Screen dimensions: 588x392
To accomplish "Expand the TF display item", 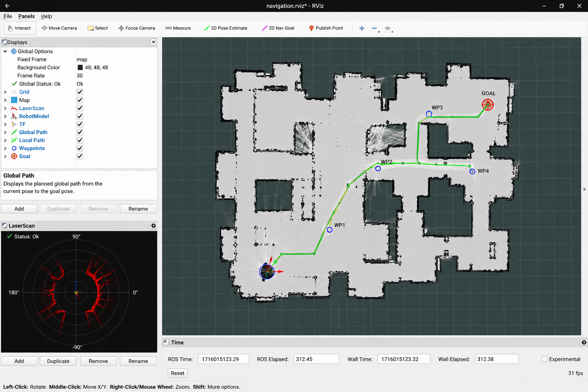I will coord(5,124).
